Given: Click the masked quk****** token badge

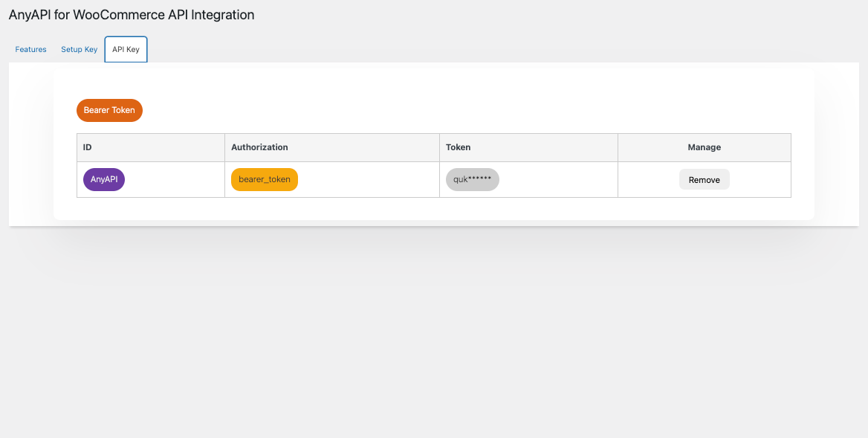Looking at the screenshot, I should 472,180.
